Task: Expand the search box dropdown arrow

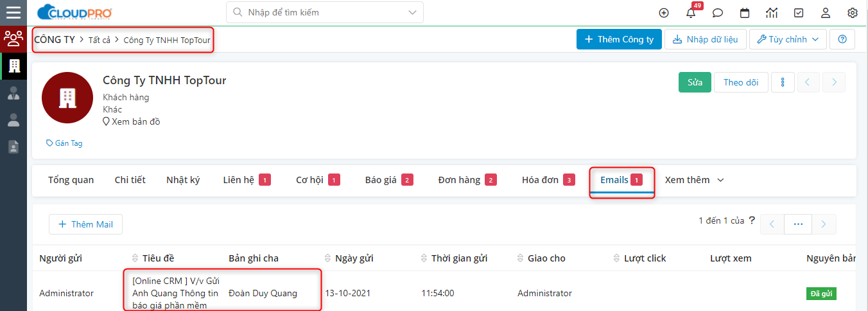Action: (412, 12)
